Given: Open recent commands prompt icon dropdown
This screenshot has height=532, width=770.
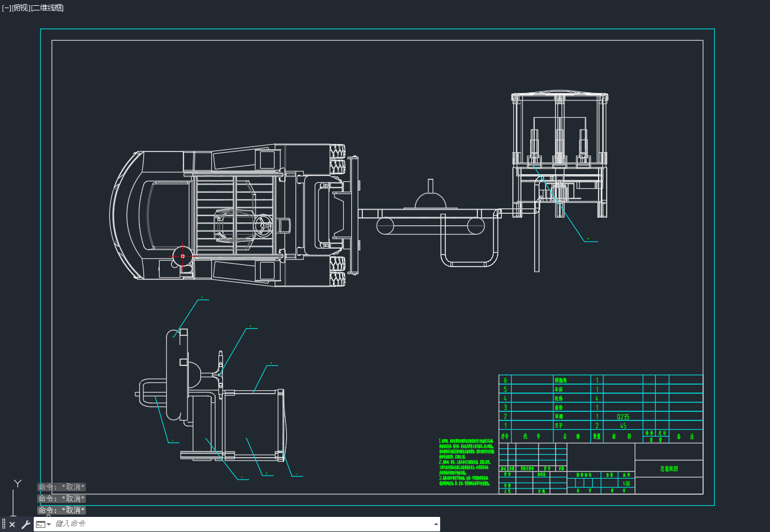Looking at the screenshot, I should pos(44,524).
